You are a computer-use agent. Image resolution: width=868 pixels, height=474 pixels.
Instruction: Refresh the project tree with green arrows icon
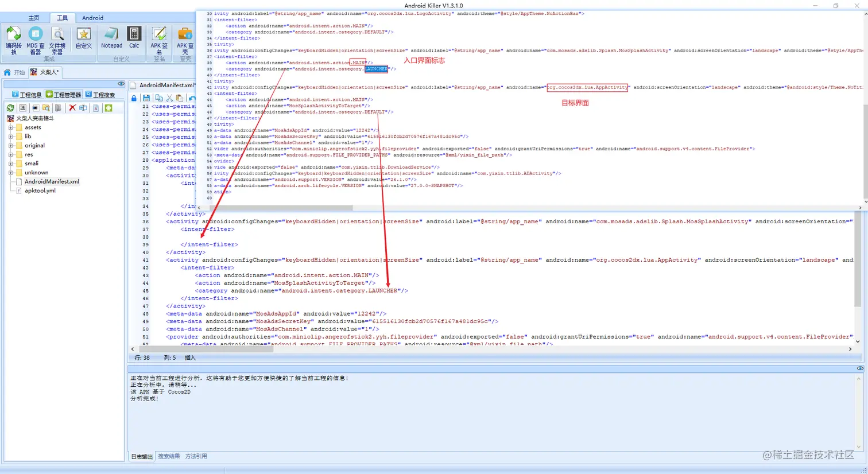coord(10,108)
